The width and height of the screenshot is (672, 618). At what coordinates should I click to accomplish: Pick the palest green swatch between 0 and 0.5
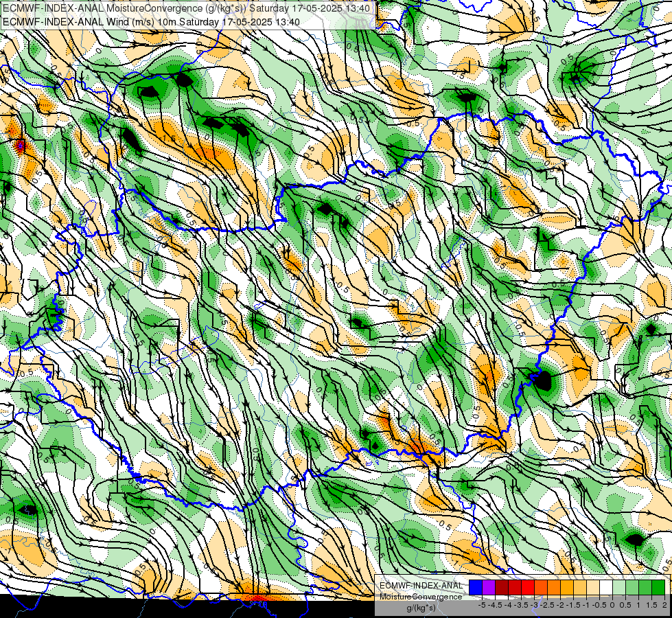(619, 588)
